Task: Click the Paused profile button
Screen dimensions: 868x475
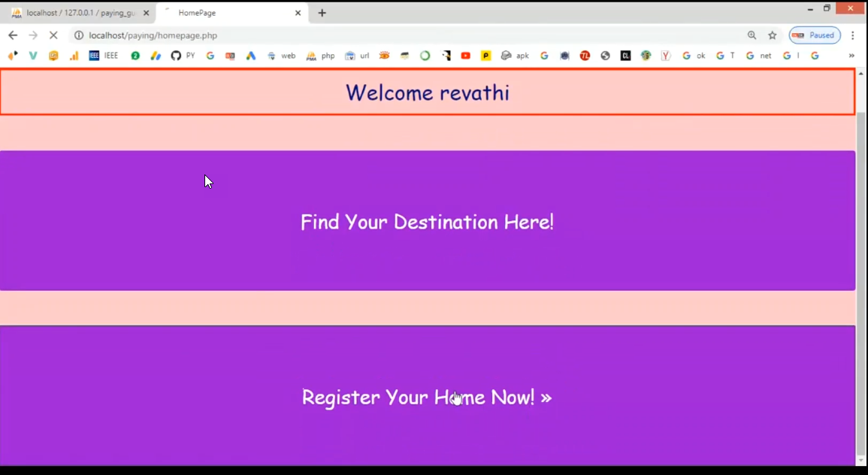Action: coord(815,35)
